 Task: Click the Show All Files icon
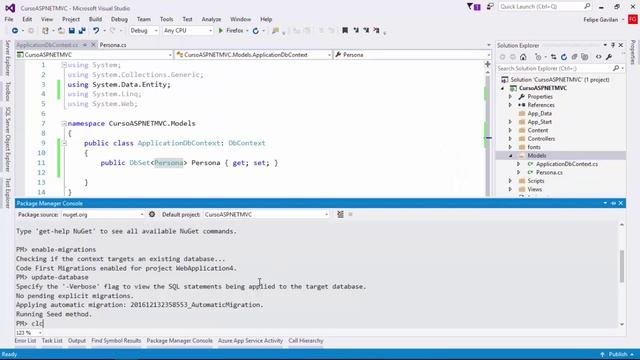pos(585,57)
